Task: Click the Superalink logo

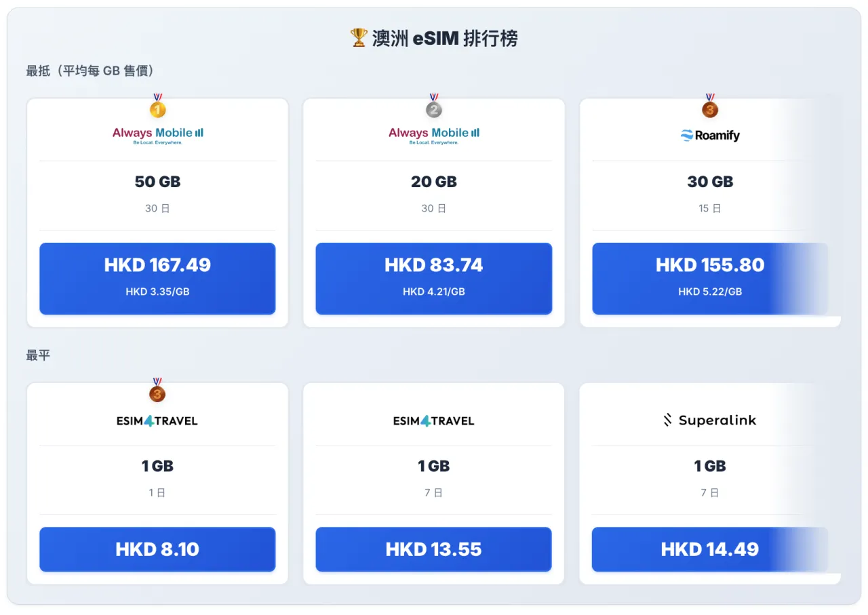Action: click(x=710, y=420)
